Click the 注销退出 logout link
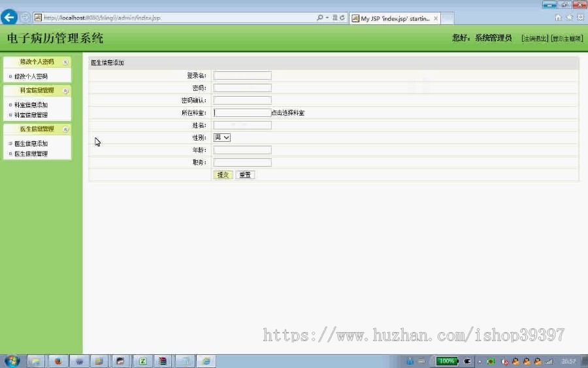This screenshot has height=368, width=588. point(534,39)
